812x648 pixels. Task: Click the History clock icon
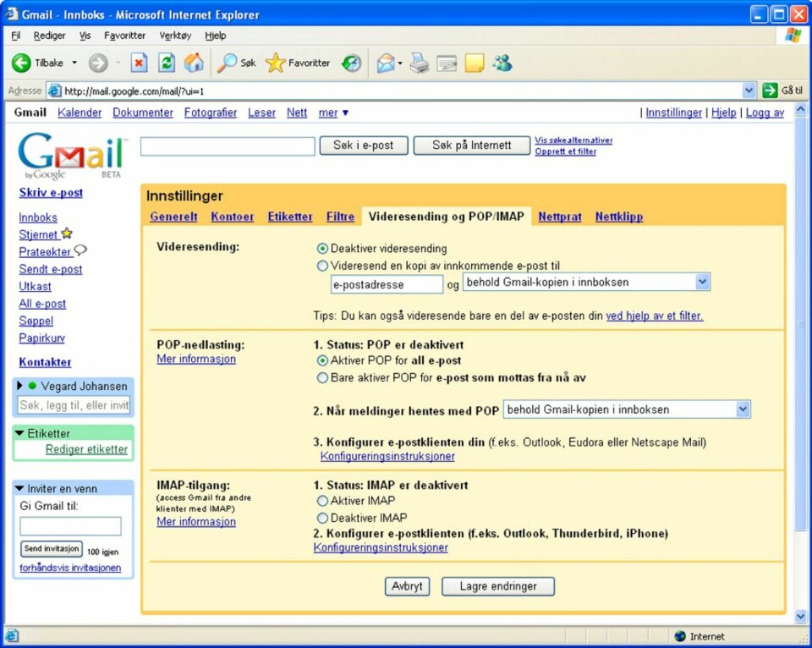pyautogui.click(x=351, y=63)
